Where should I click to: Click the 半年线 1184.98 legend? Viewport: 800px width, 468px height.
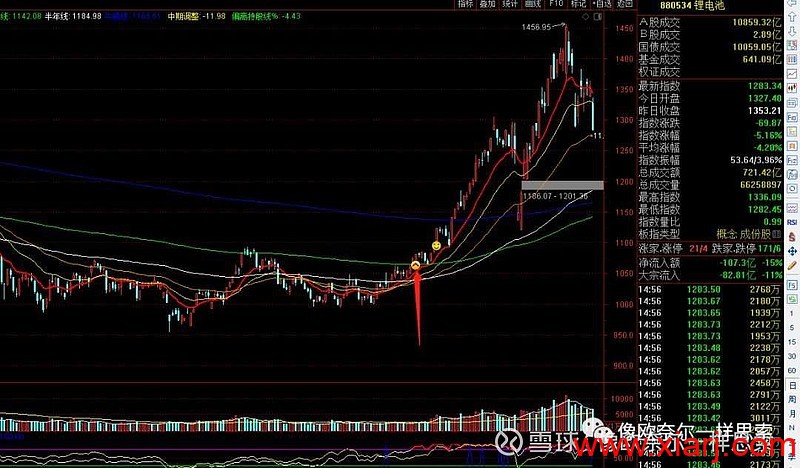click(73, 16)
